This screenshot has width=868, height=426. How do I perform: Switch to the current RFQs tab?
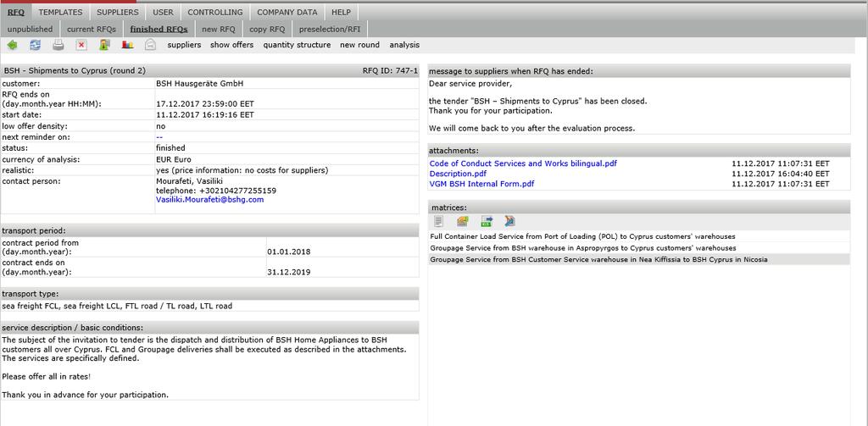92,30
